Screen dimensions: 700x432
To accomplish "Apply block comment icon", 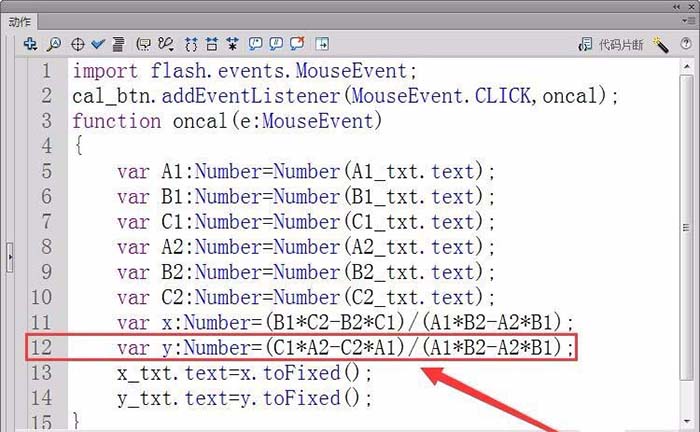I will (x=255, y=44).
